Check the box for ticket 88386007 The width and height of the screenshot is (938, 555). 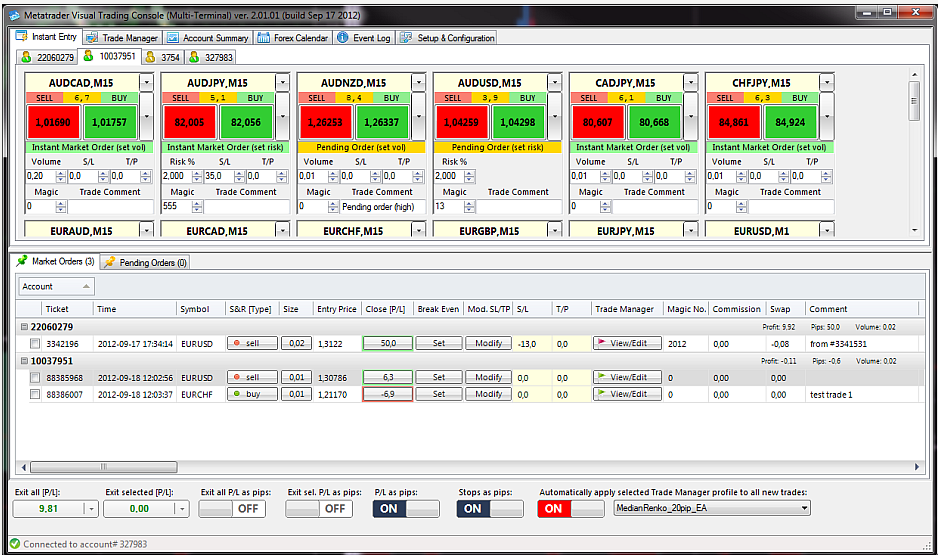[x=35, y=395]
